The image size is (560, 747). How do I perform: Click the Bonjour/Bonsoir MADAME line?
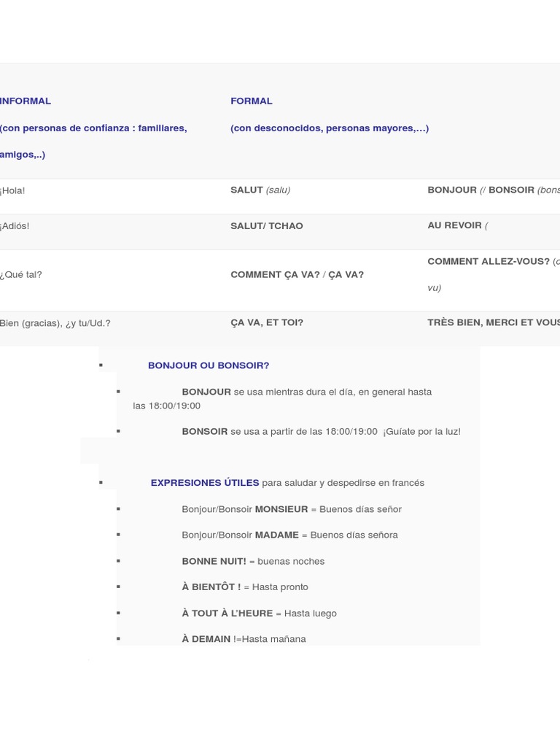(289, 535)
